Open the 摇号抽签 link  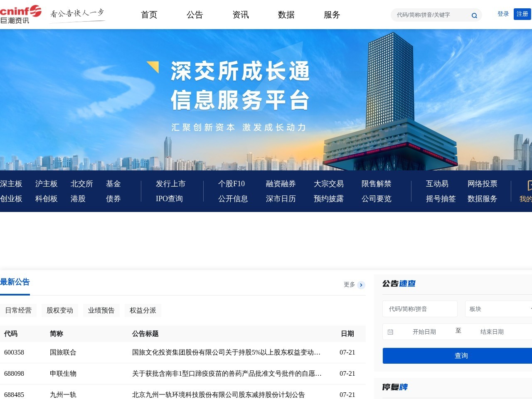tap(441, 199)
